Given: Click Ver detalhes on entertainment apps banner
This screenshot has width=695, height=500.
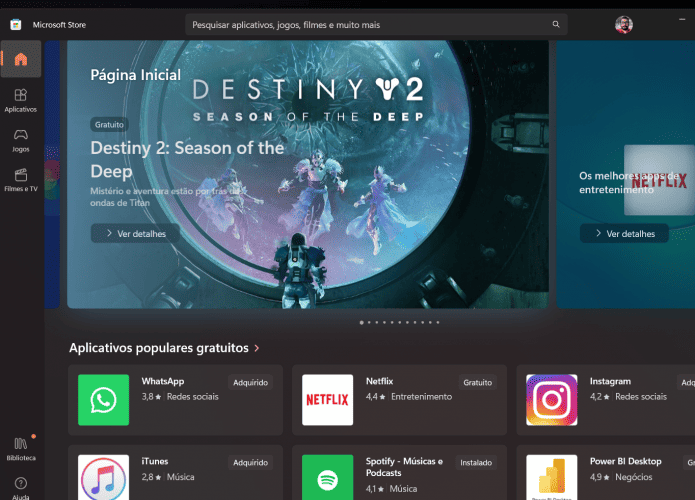Looking at the screenshot, I should pyautogui.click(x=624, y=233).
